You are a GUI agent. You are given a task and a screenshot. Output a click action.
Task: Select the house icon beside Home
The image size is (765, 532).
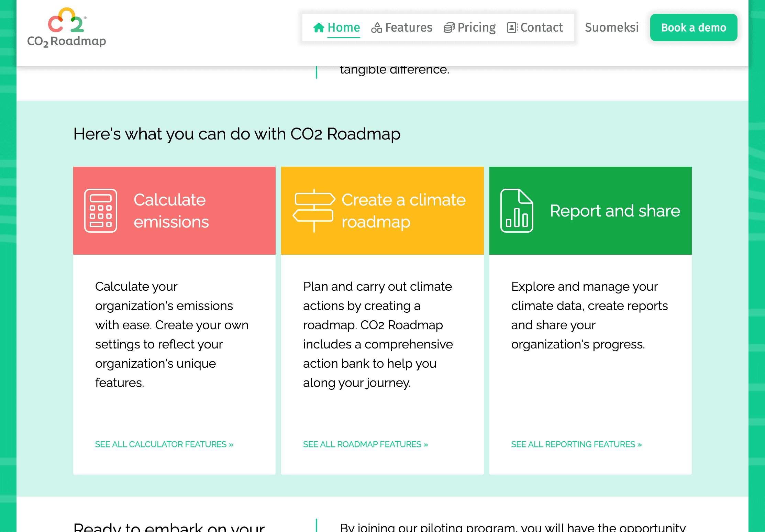click(x=319, y=27)
